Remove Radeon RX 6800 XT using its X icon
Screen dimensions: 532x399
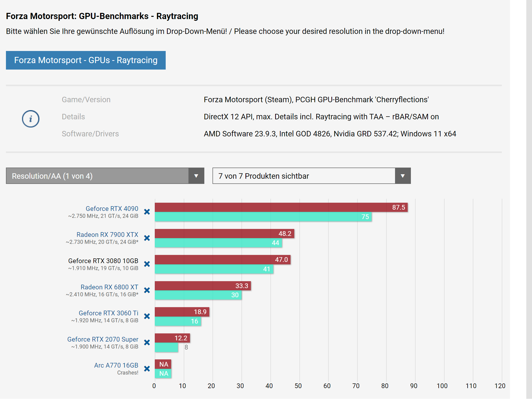(x=147, y=290)
